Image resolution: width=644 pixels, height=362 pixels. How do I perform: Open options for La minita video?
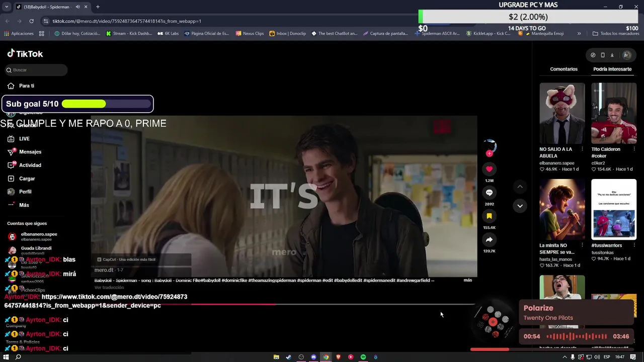click(582, 245)
